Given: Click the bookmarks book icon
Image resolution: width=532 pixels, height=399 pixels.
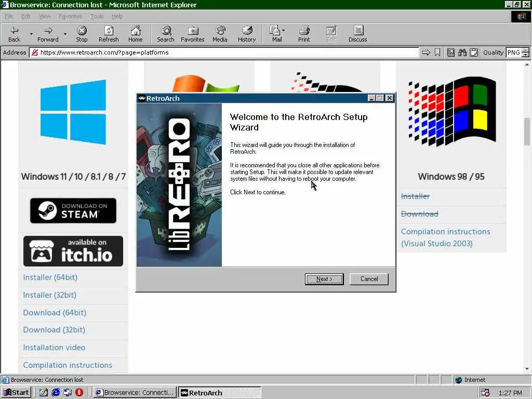Looking at the screenshot, I should [450, 52].
